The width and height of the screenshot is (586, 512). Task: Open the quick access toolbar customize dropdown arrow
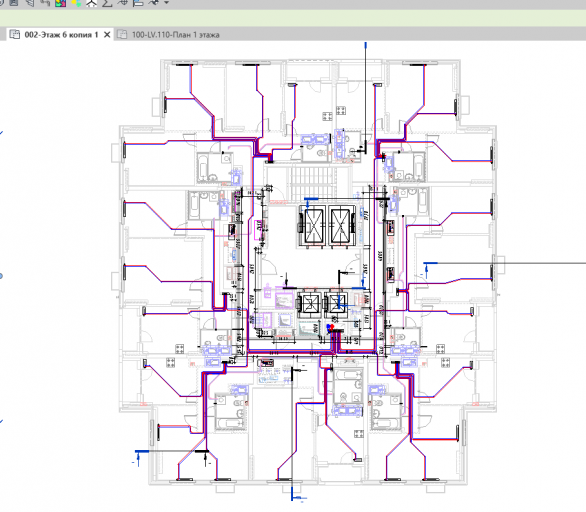(166, 3)
